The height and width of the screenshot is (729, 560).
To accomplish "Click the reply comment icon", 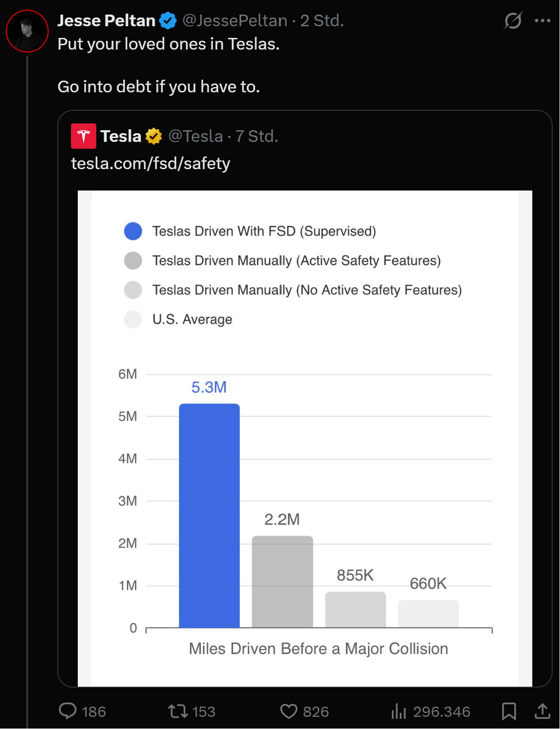I will 68,711.
